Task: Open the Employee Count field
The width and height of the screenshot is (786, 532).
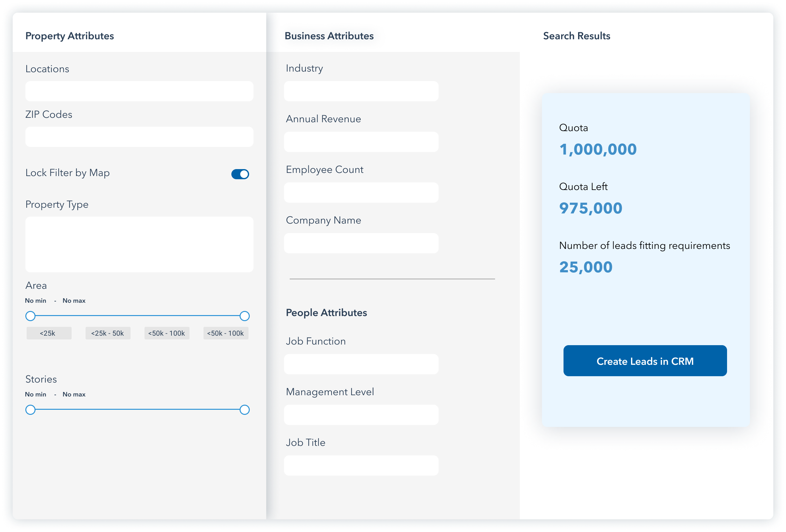Action: coord(361,193)
